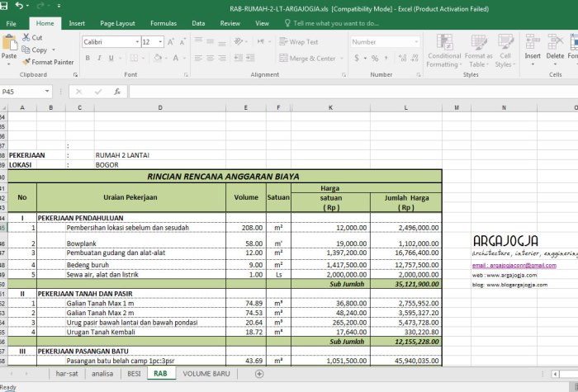Add a new sheet with plus button

[x=259, y=374]
